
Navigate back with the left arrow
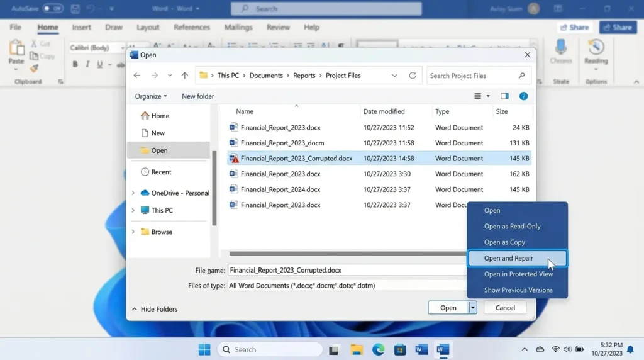(x=136, y=76)
